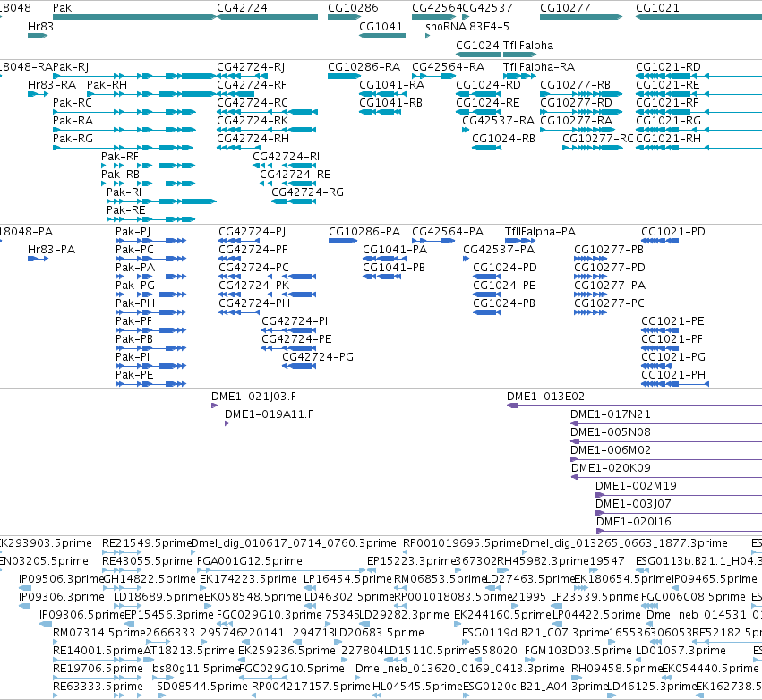Click the DME1-002M19 feature label

point(636,486)
